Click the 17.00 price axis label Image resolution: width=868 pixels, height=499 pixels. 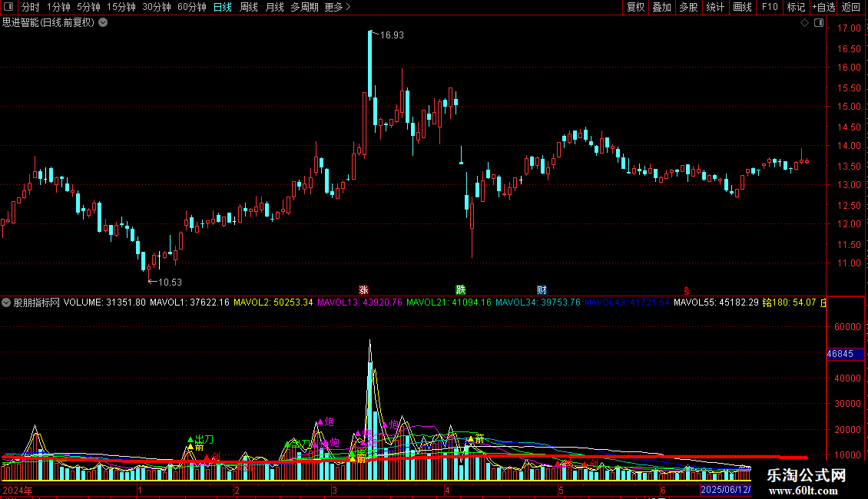(x=849, y=28)
